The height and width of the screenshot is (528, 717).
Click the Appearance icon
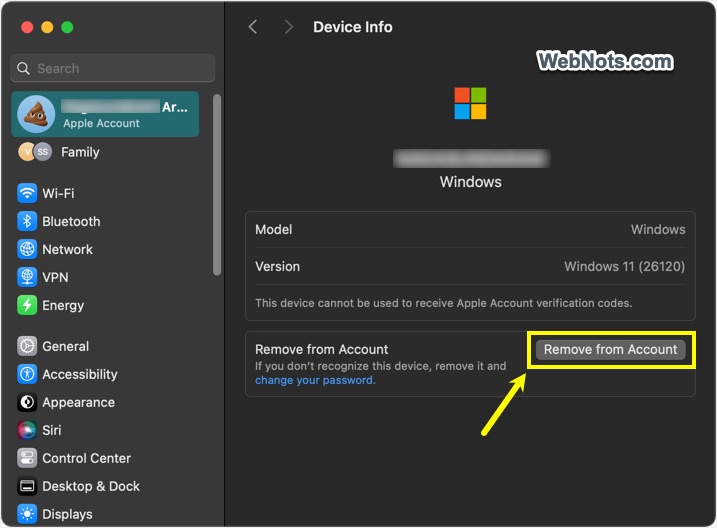click(27, 402)
